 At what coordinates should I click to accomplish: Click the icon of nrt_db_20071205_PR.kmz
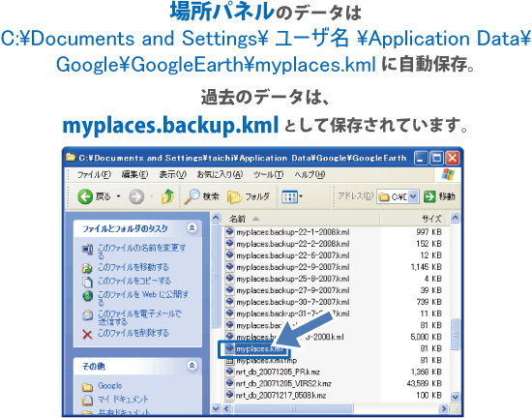point(229,372)
